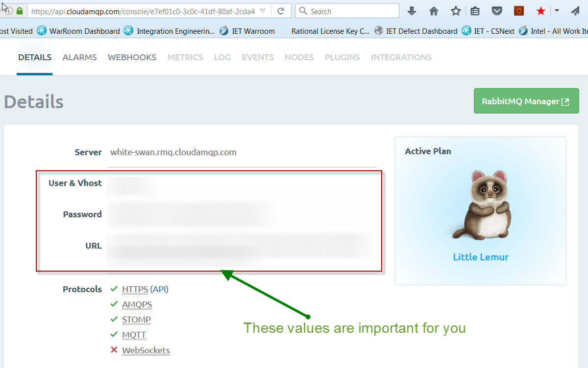The width and height of the screenshot is (588, 368).
Task: Switch to the DETAILS tab
Action: coord(35,57)
